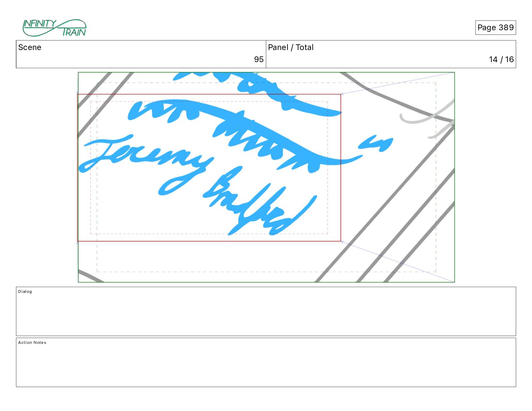532x411 pixels.
Task: Click the Infinity Train logo
Action: [x=54, y=28]
